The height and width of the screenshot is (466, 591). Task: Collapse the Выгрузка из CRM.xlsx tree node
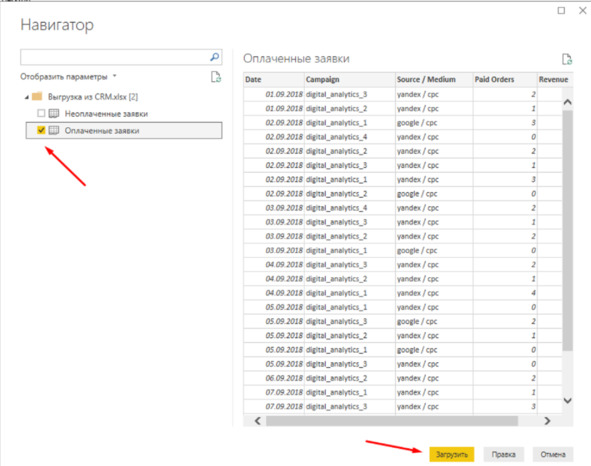coord(27,97)
